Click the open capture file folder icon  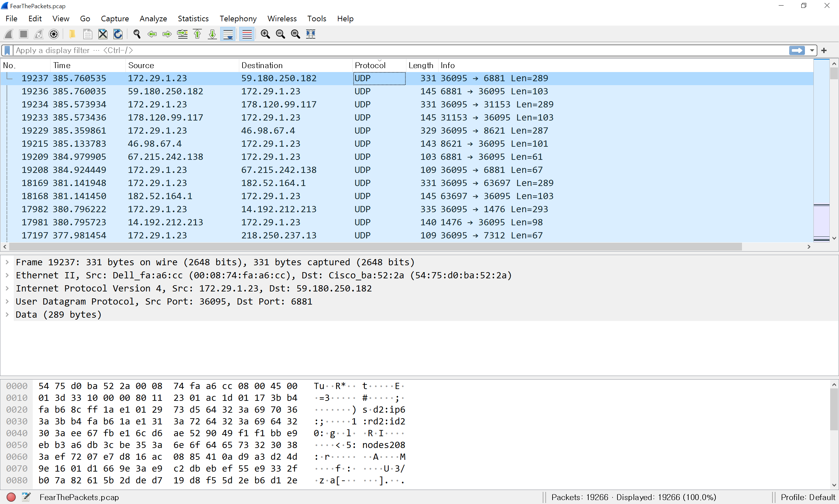[x=72, y=34]
